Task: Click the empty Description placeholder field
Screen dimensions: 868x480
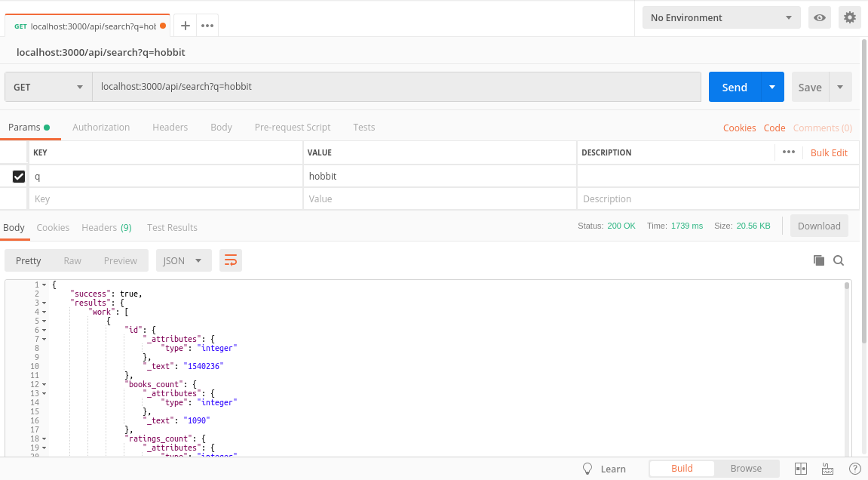Action: (718, 199)
